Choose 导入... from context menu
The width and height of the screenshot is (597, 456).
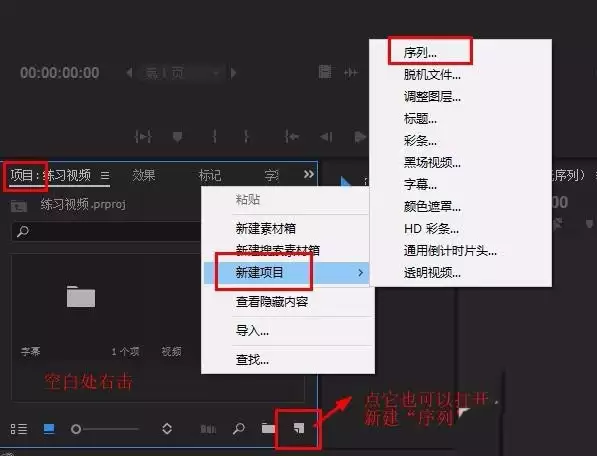pyautogui.click(x=252, y=330)
